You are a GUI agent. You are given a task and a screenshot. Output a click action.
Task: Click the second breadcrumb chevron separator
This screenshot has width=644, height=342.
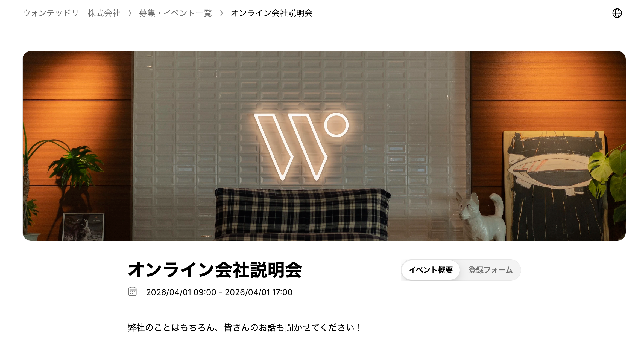[x=221, y=13]
